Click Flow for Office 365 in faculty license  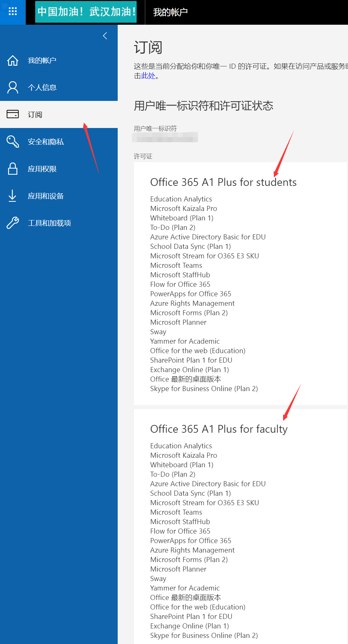click(180, 531)
